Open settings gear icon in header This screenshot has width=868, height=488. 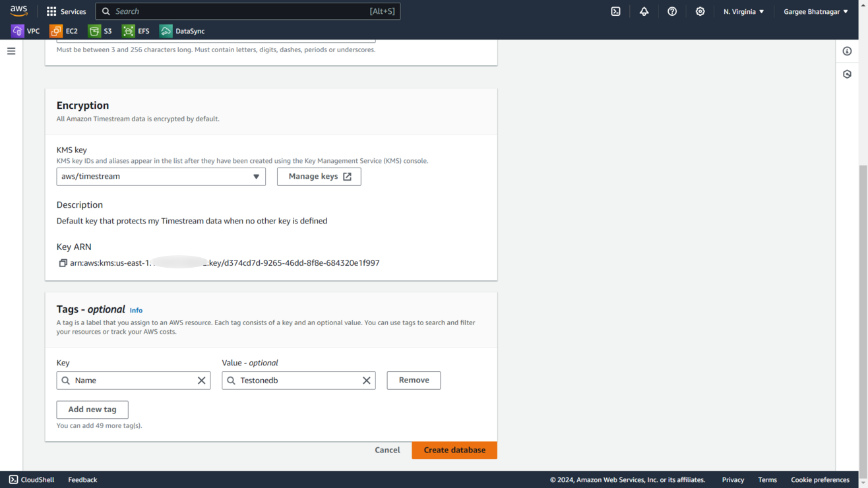click(x=700, y=11)
